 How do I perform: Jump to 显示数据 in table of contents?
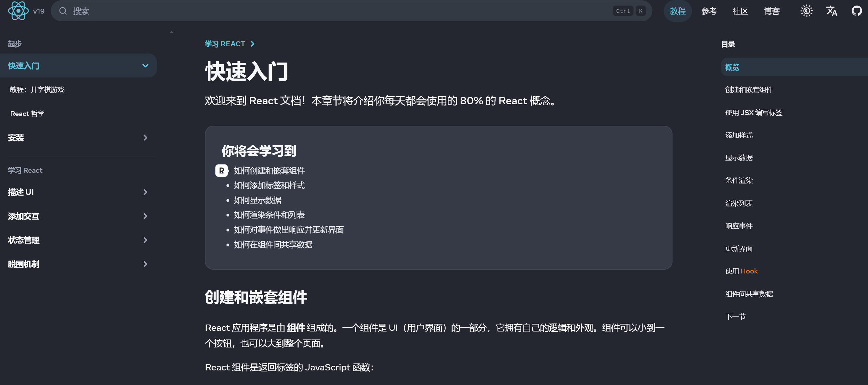[x=739, y=158]
